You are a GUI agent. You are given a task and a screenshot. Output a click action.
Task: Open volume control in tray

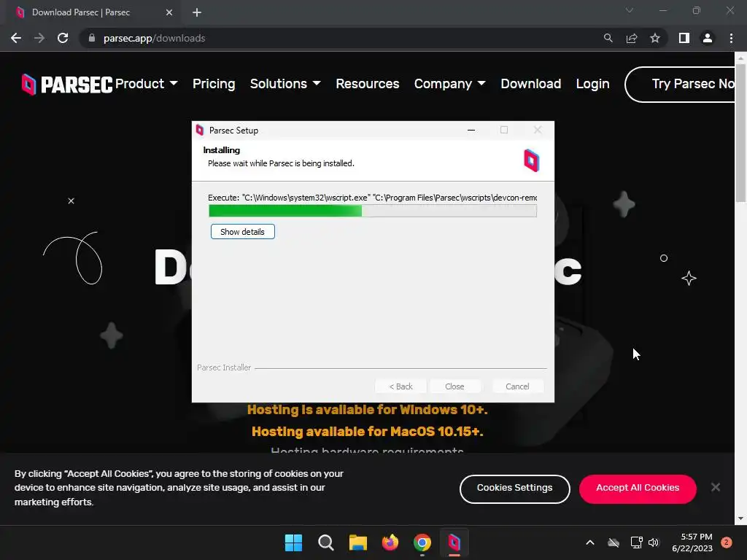click(x=654, y=542)
